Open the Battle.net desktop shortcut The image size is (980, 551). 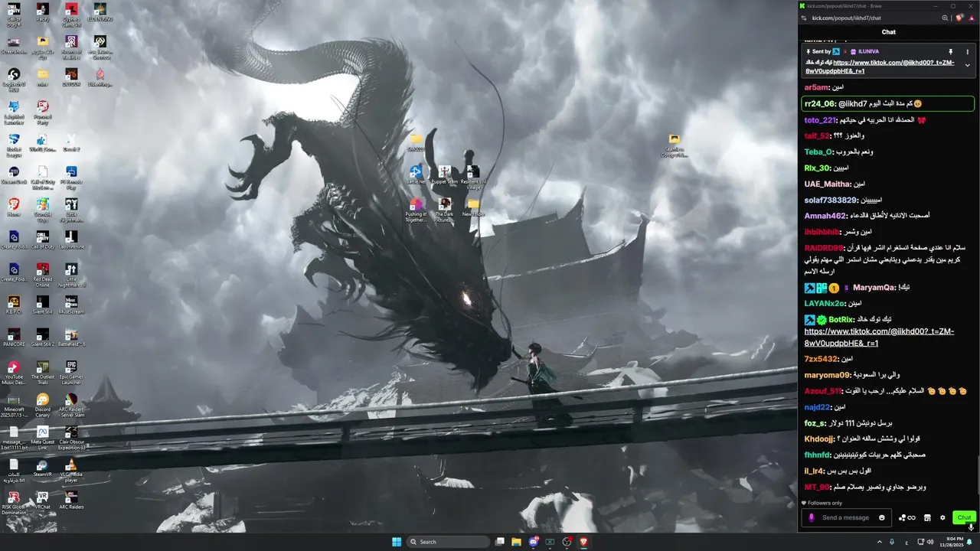point(416,175)
